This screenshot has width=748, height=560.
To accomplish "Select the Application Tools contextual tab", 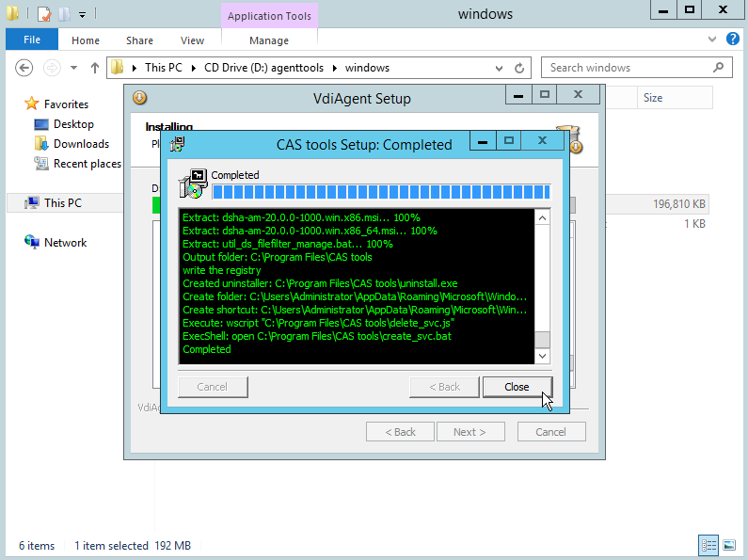I will click(x=269, y=16).
